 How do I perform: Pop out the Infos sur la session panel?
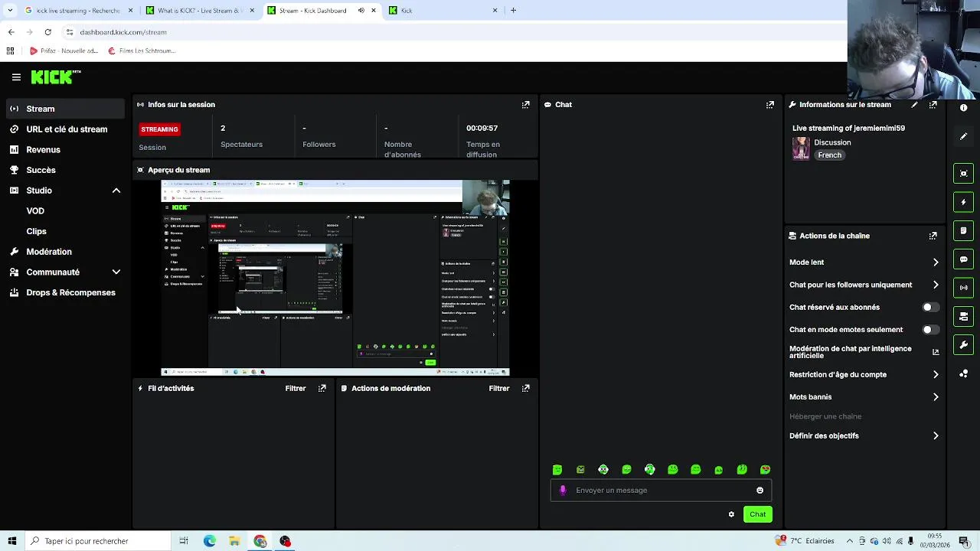(x=525, y=105)
